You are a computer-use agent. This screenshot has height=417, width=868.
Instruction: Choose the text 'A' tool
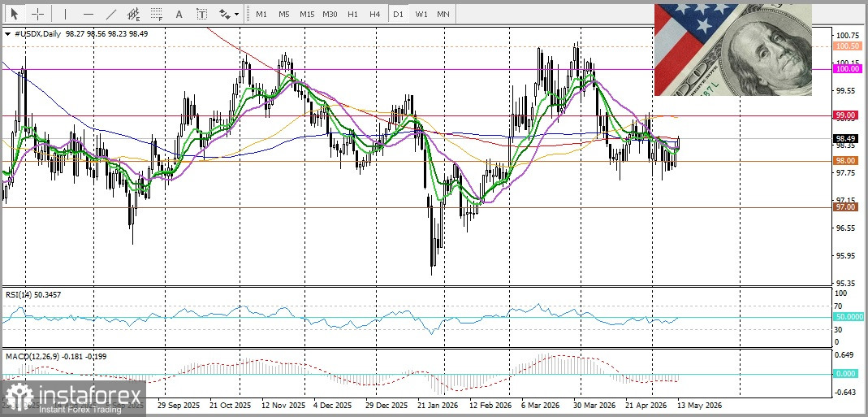click(x=179, y=14)
